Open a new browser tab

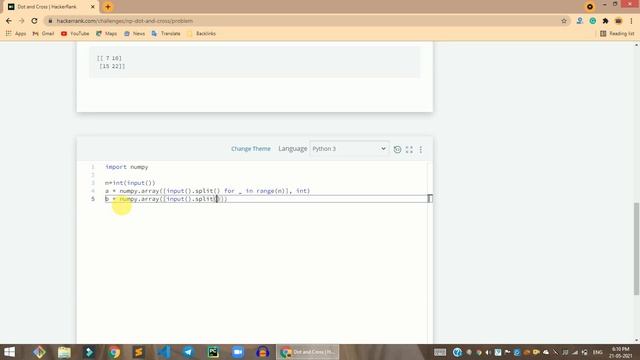[108, 7]
